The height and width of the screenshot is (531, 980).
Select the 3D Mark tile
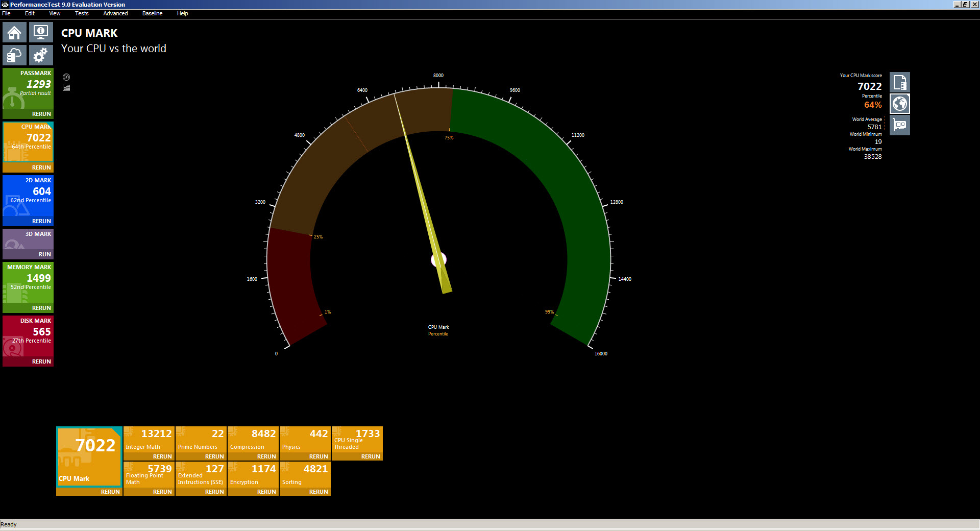28,239
